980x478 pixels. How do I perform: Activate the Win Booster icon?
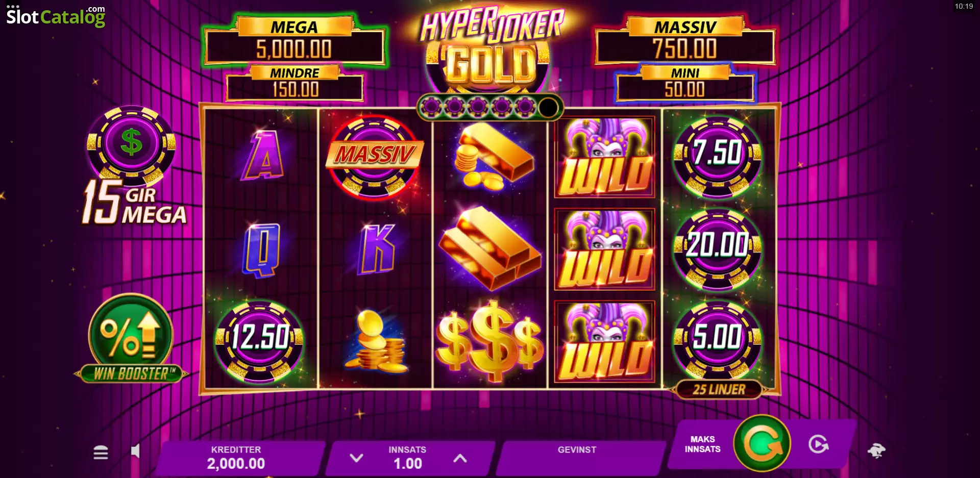[131, 339]
